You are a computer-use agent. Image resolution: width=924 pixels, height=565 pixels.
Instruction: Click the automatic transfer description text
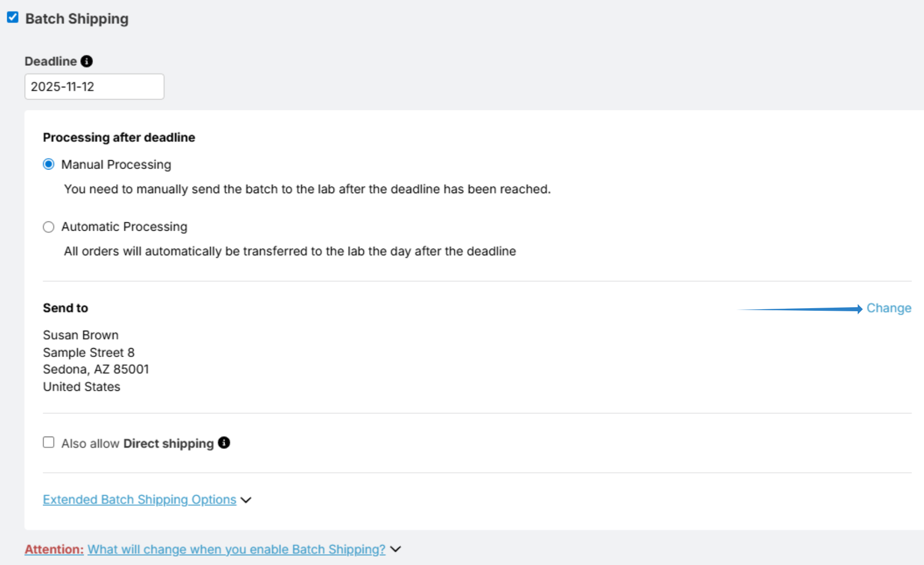click(x=290, y=251)
